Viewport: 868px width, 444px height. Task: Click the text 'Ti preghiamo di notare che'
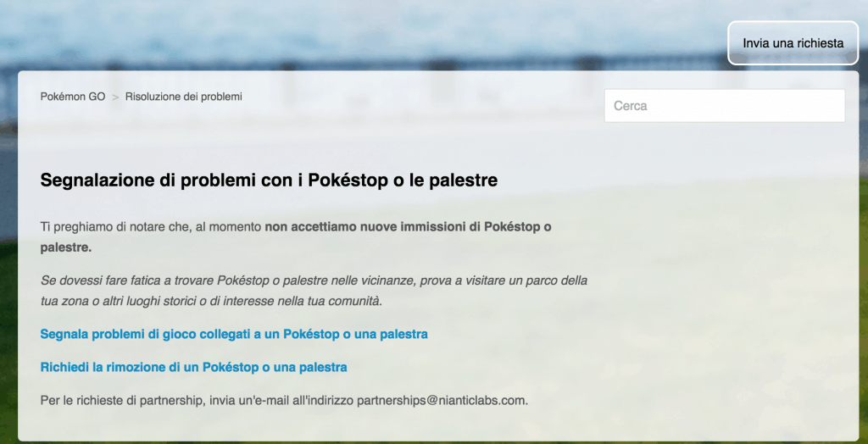114,227
